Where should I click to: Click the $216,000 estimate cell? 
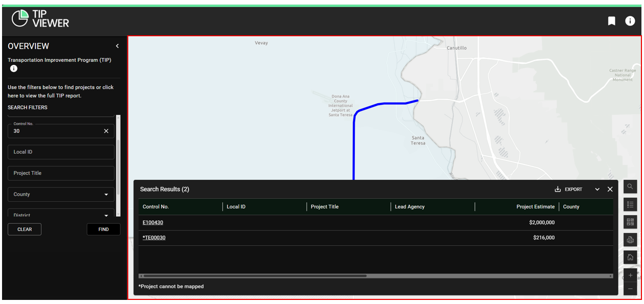[x=544, y=238]
